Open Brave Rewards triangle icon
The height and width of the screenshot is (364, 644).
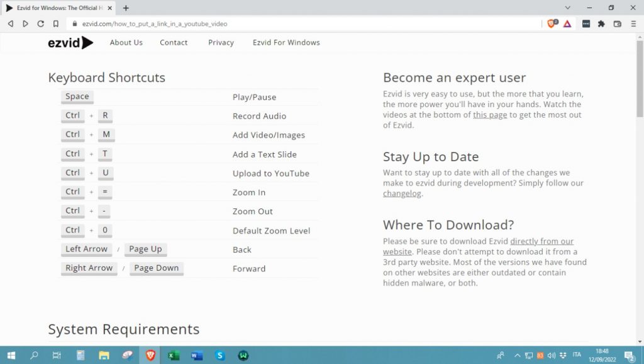(x=567, y=24)
